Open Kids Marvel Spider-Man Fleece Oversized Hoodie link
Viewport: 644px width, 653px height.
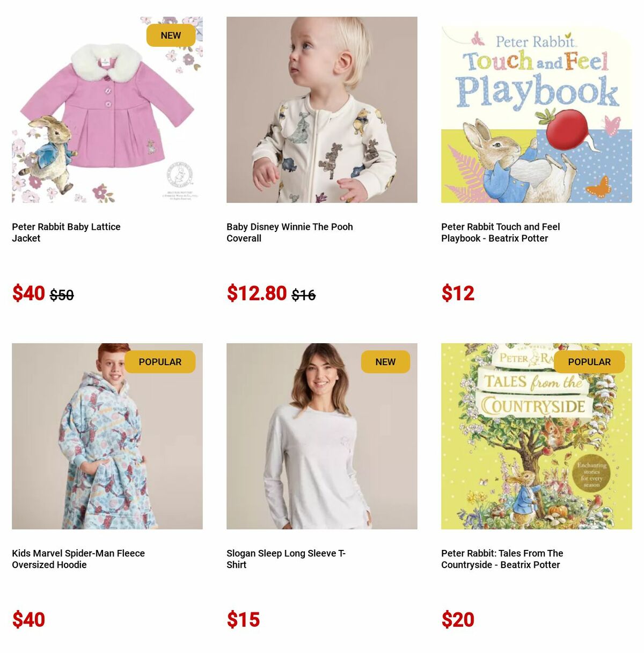(78, 559)
